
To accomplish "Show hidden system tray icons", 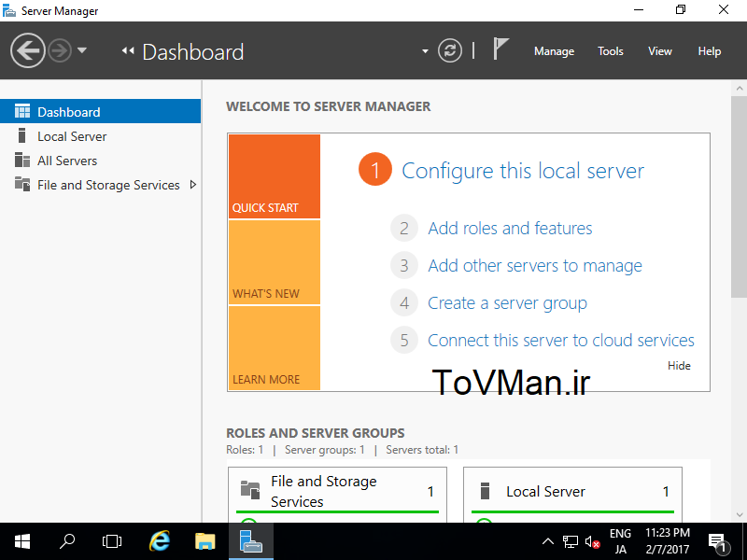I will pyautogui.click(x=548, y=541).
